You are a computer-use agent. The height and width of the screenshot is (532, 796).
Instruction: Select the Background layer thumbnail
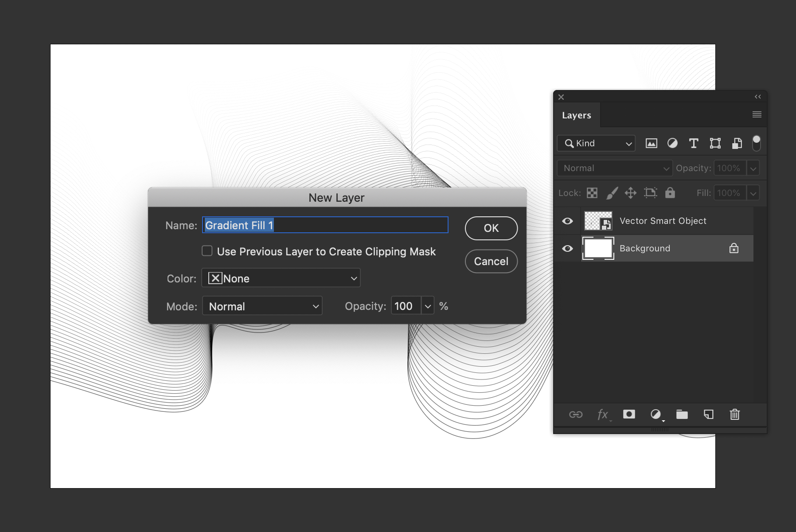point(598,248)
